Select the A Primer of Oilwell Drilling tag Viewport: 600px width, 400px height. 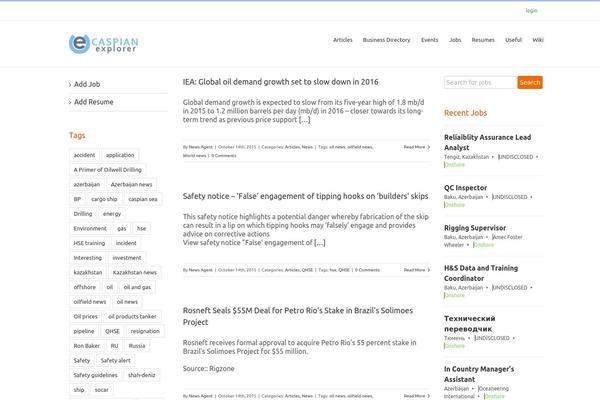pyautogui.click(x=108, y=170)
